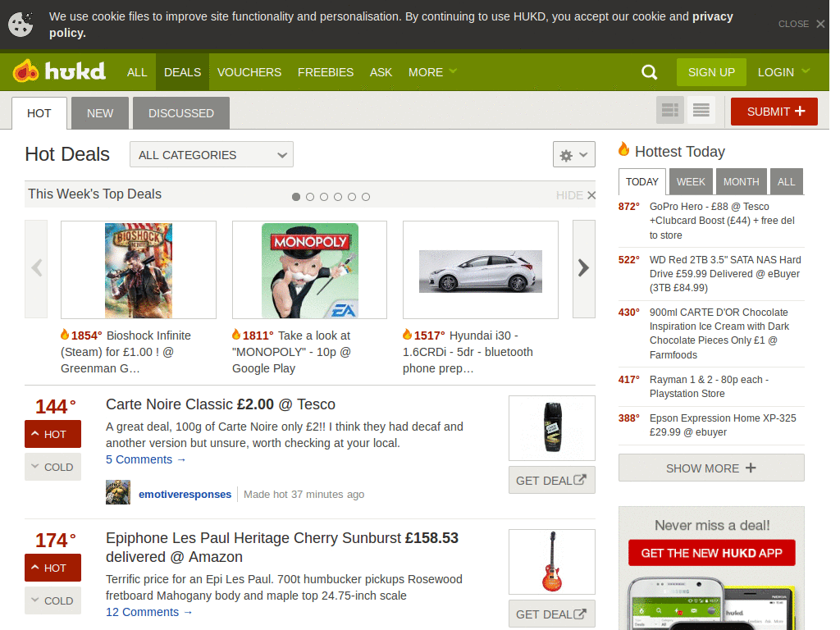Expand the LOGIN dropdown
This screenshot has width=840, height=630.
783,72
